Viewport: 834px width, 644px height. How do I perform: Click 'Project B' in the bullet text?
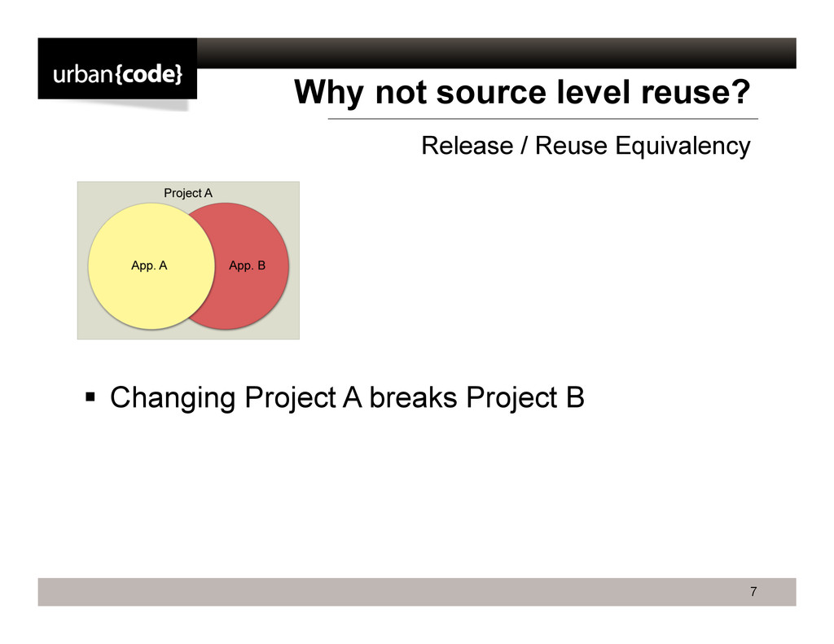click(x=525, y=398)
